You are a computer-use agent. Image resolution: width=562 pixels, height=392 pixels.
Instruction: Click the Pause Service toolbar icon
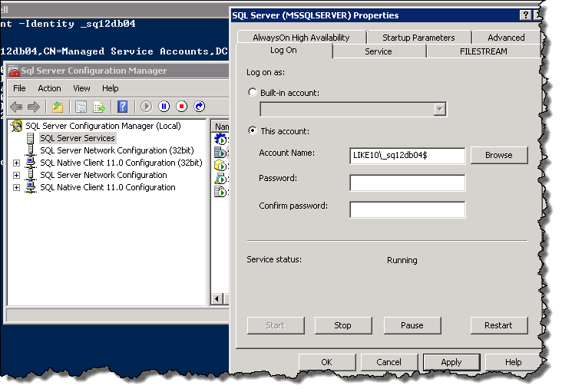pyautogui.click(x=164, y=107)
